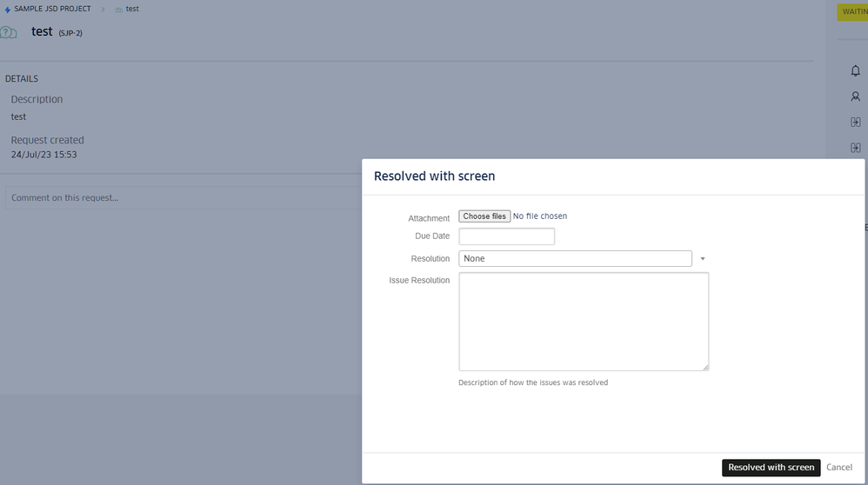Screen dimensions: 868x485
Task: Open the test breadcrumb link
Action: (x=132, y=9)
